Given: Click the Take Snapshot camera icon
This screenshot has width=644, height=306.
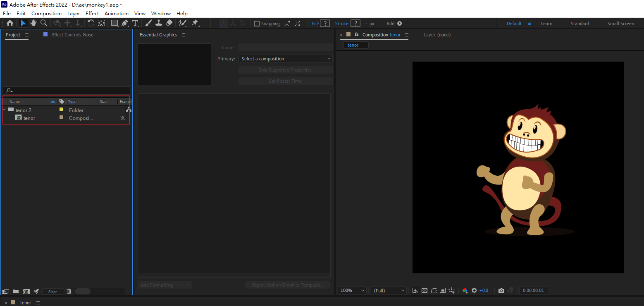Looking at the screenshot, I should coord(501,291).
